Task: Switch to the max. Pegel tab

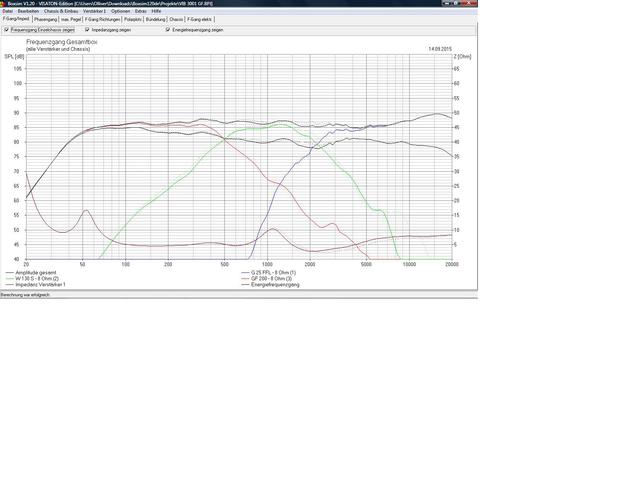Action: pyautogui.click(x=71, y=19)
